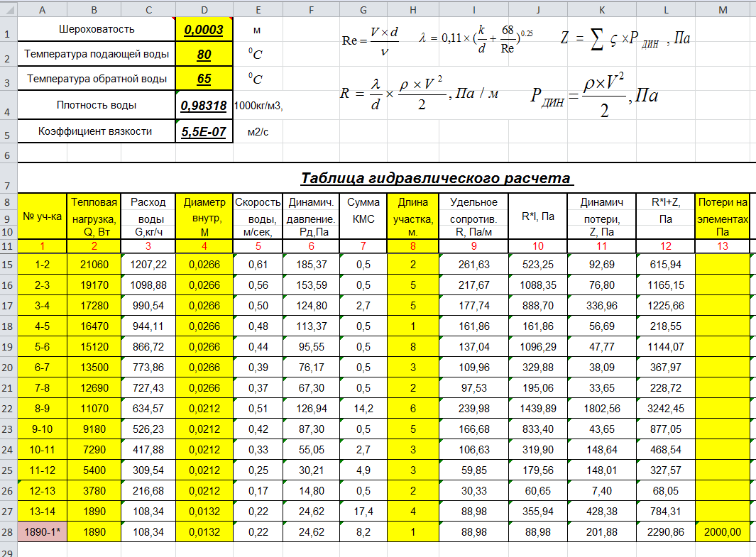Viewport: 756px width, 557px height.
Task: Click the Select All corner button
Action: 9,10
